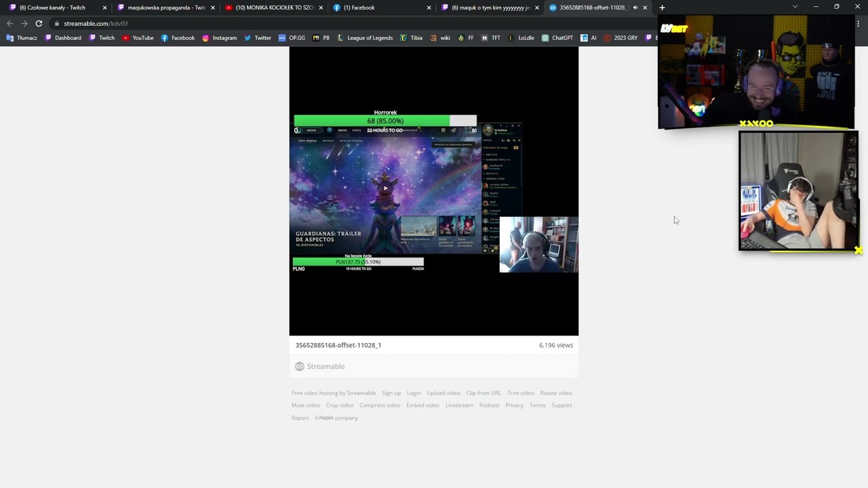The height and width of the screenshot is (488, 868).
Task: Open the OP.GG bookmark
Action: 292,38
